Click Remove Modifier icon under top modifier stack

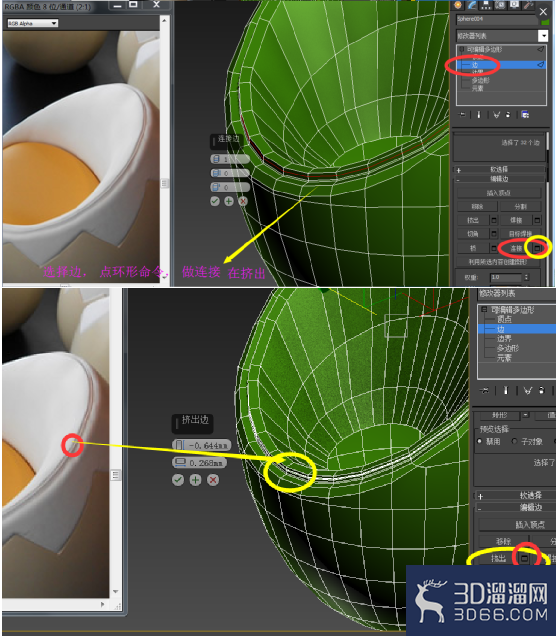pyautogui.click(x=508, y=115)
